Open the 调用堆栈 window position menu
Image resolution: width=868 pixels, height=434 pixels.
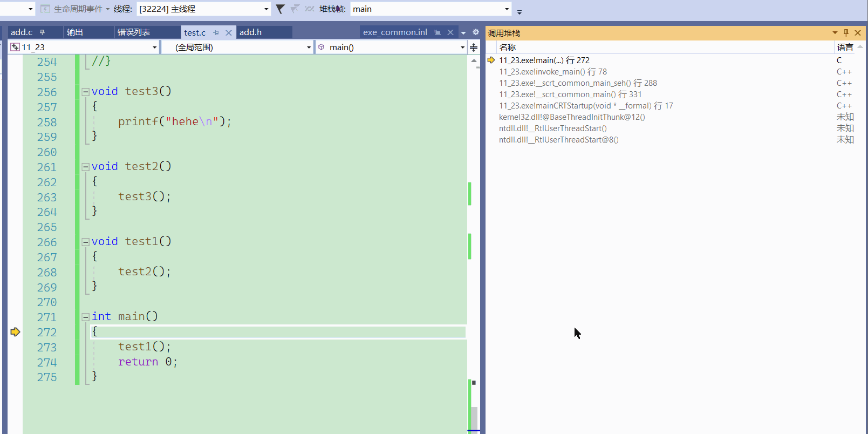835,33
